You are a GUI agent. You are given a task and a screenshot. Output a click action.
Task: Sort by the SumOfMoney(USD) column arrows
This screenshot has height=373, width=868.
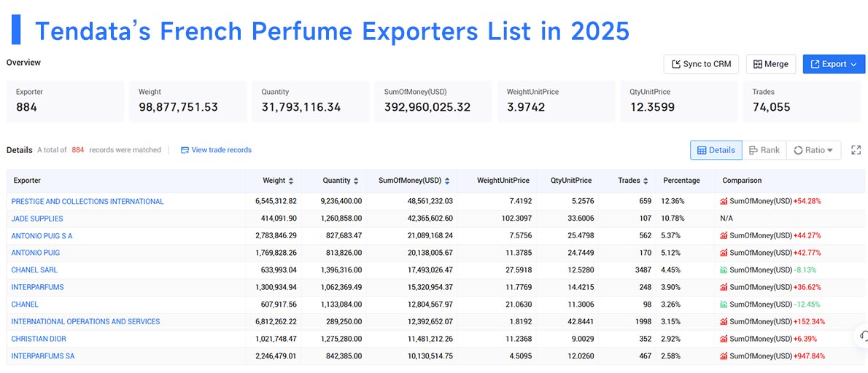click(x=446, y=181)
